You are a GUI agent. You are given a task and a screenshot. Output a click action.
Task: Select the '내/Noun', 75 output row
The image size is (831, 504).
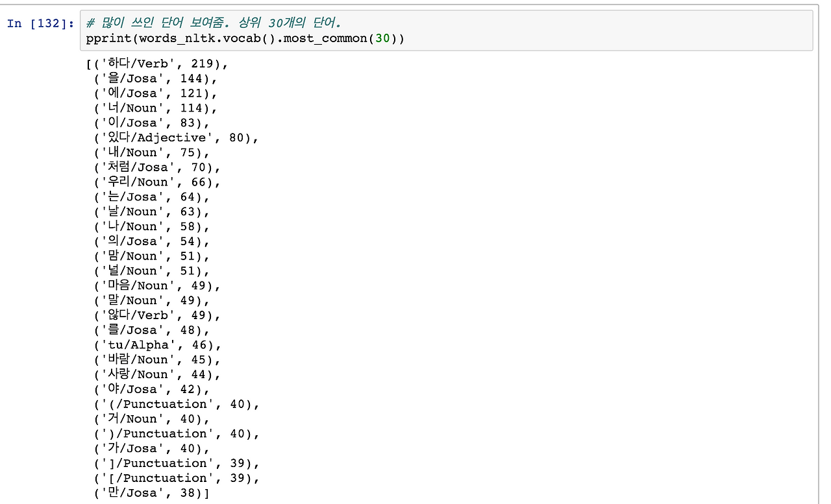point(153,153)
